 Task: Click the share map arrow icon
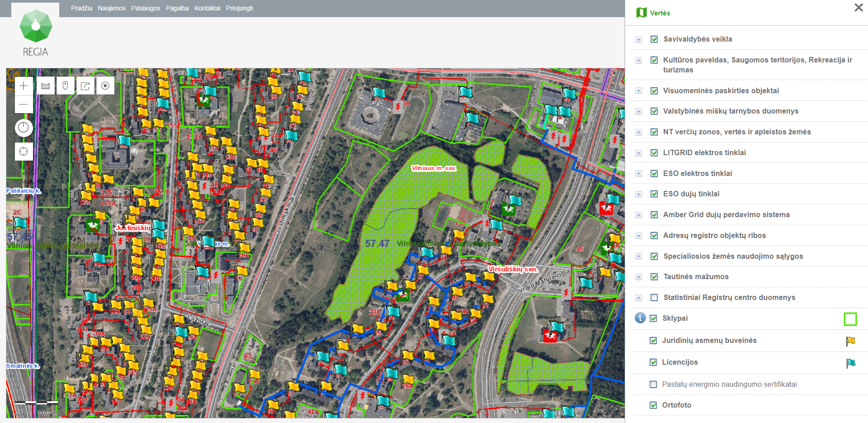click(x=85, y=86)
